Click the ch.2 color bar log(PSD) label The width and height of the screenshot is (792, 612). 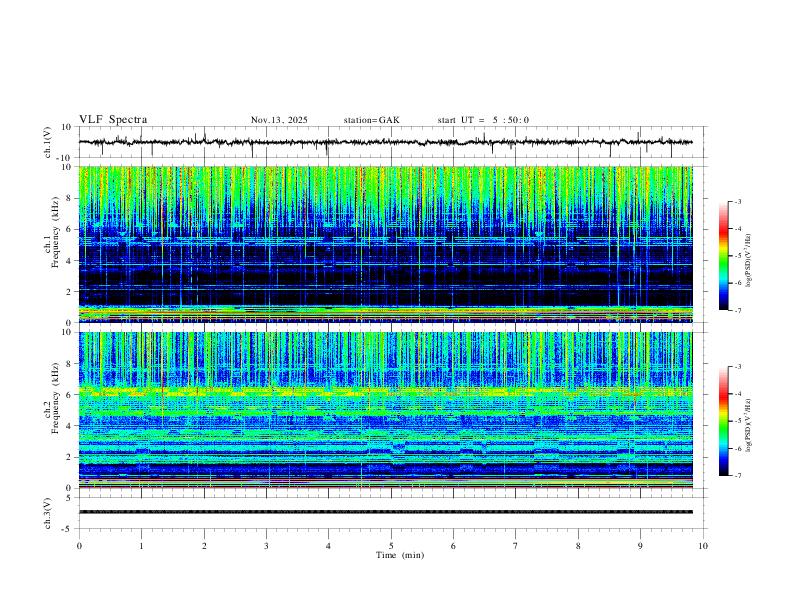tap(748, 425)
